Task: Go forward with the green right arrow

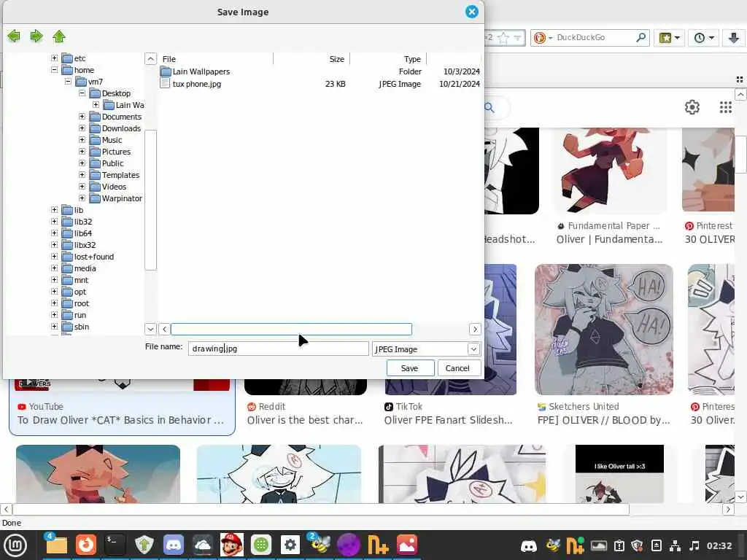Action: (36, 36)
